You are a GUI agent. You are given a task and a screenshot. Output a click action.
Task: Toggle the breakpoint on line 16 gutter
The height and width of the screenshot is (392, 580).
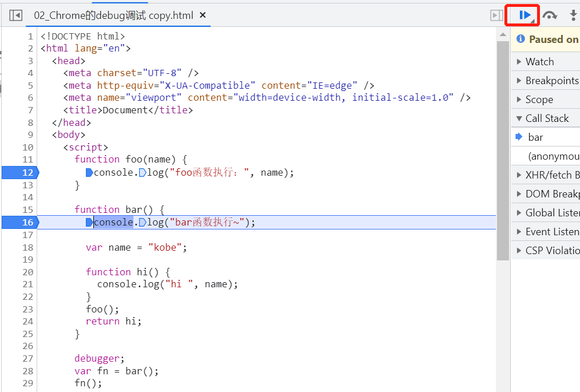(21, 223)
